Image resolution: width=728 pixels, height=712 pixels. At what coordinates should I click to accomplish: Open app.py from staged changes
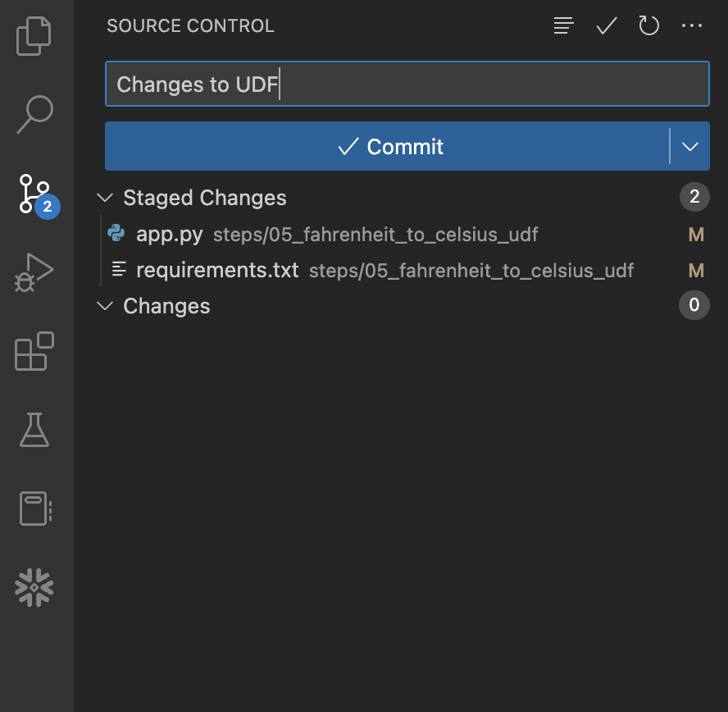(x=169, y=234)
